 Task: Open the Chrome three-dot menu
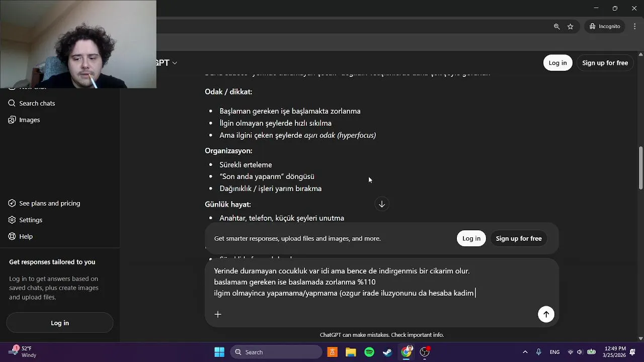click(634, 26)
